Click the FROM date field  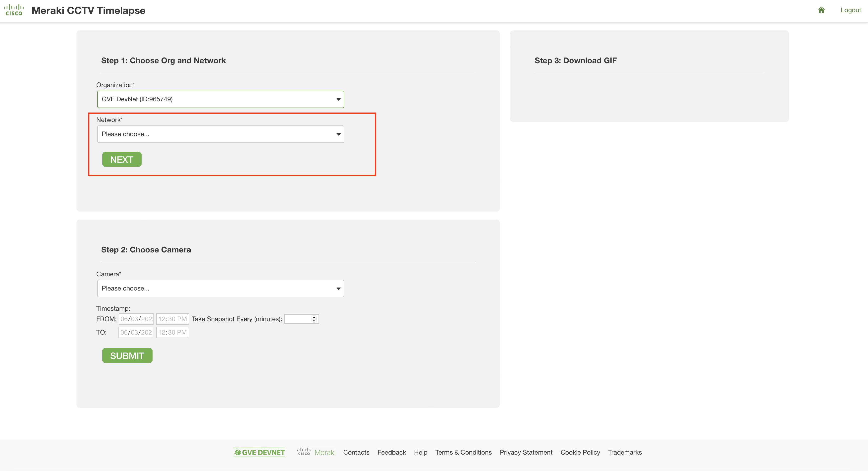[x=136, y=319]
